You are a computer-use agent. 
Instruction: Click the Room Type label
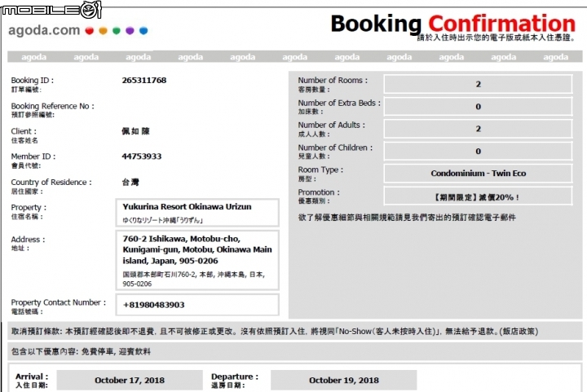click(x=320, y=170)
